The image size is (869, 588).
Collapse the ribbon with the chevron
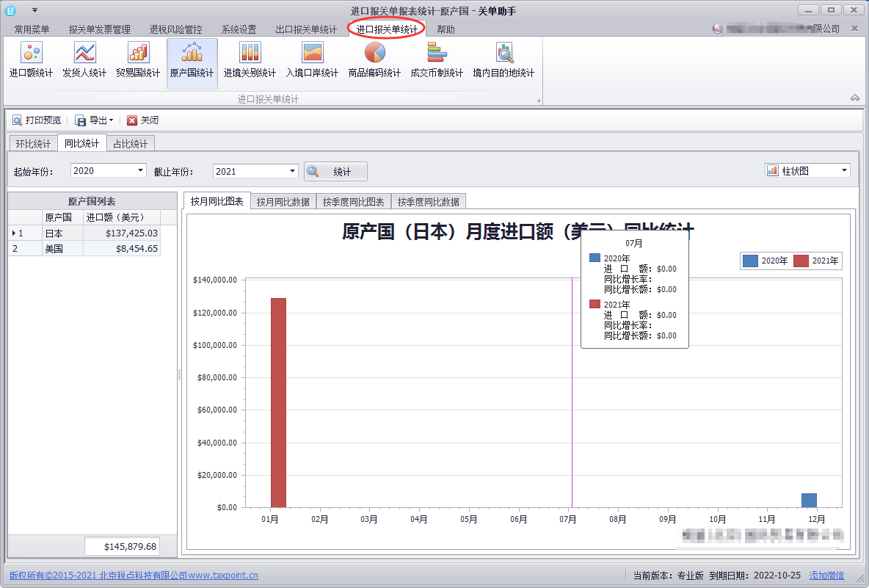click(x=855, y=98)
